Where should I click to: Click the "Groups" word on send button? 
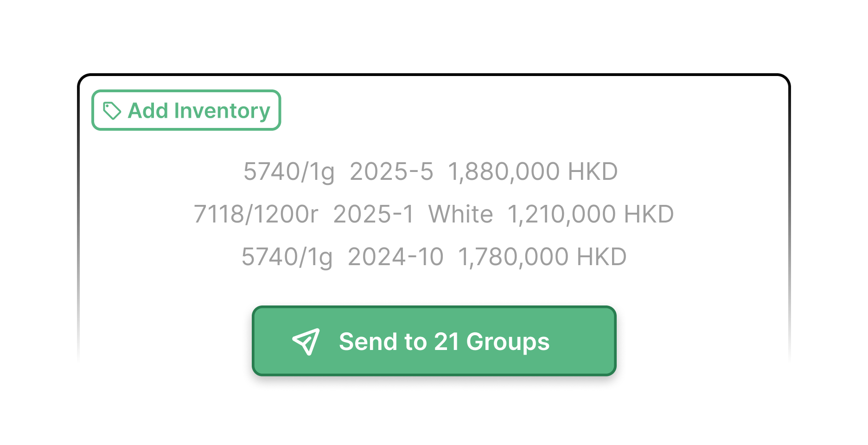508,343
